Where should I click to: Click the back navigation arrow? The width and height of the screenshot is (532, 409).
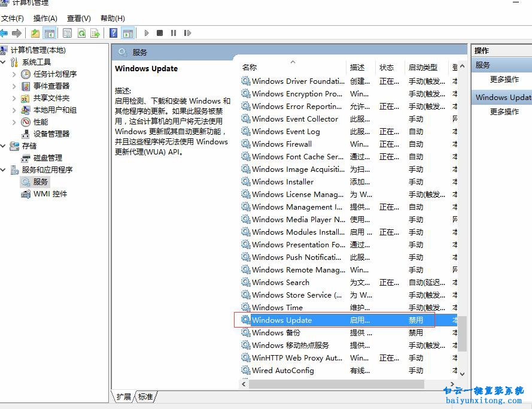(x=7, y=33)
